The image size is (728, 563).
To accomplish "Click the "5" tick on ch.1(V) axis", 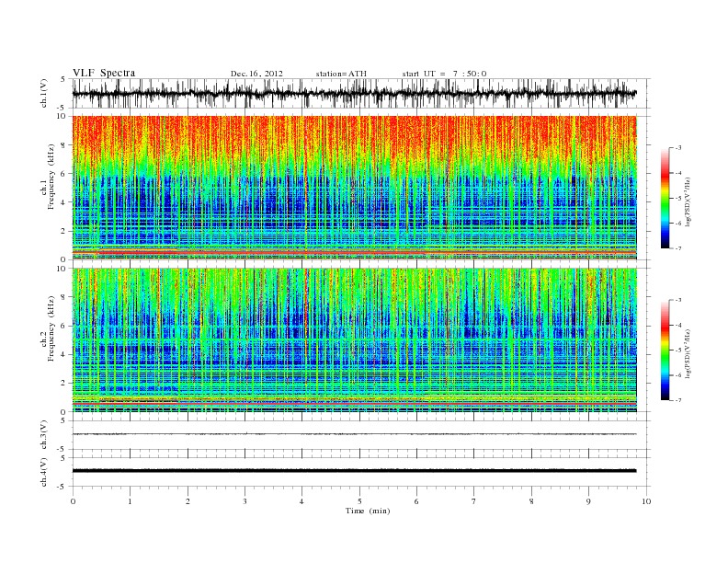I will (64, 79).
